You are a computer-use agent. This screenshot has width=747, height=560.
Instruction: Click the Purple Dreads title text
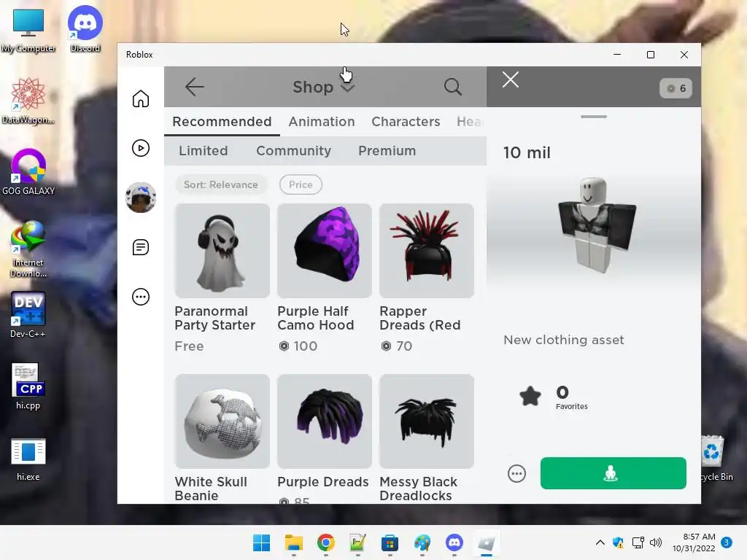click(x=323, y=482)
